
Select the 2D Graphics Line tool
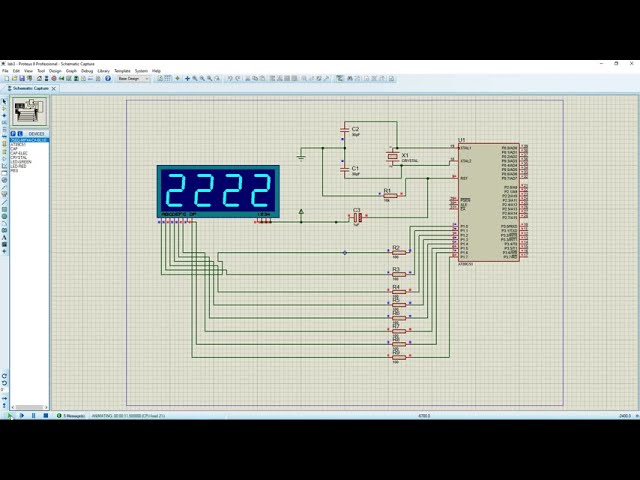[x=4, y=202]
